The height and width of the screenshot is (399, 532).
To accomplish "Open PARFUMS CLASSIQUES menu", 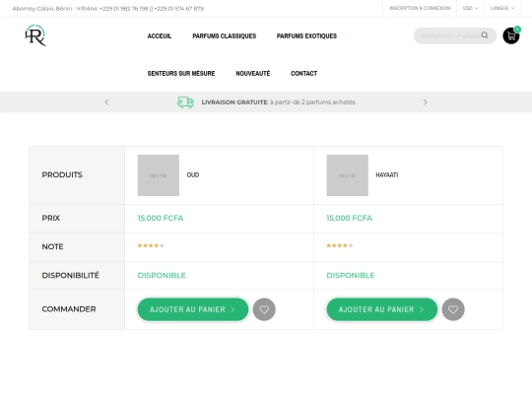I will tap(225, 36).
